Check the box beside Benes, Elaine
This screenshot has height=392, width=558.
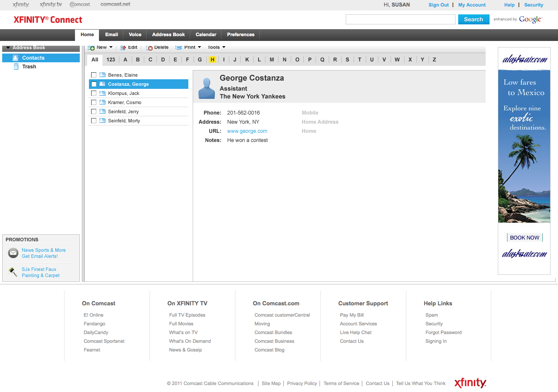(x=94, y=75)
